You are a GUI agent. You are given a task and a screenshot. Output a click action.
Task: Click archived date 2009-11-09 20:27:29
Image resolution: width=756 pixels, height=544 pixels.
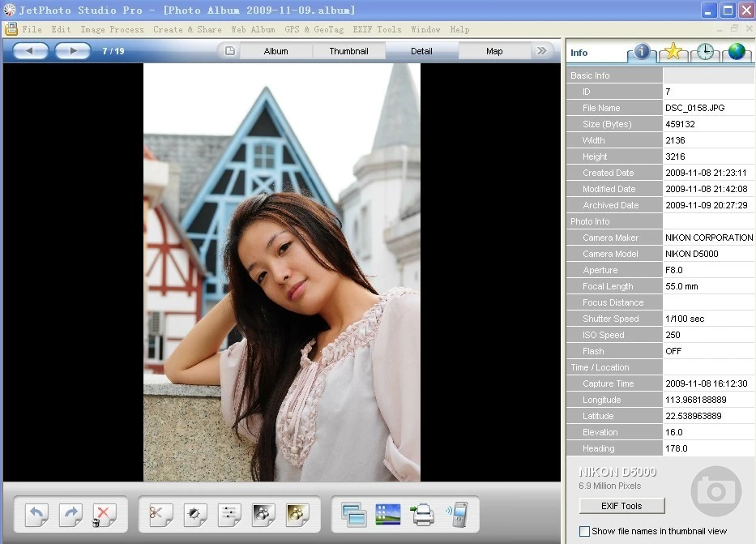click(x=707, y=205)
